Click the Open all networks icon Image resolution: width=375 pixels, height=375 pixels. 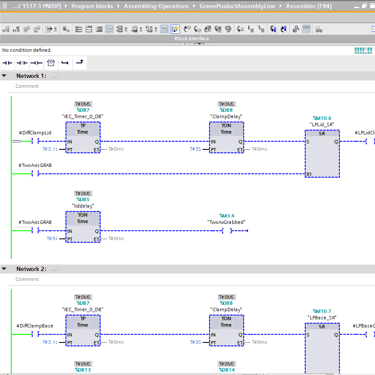point(79,29)
